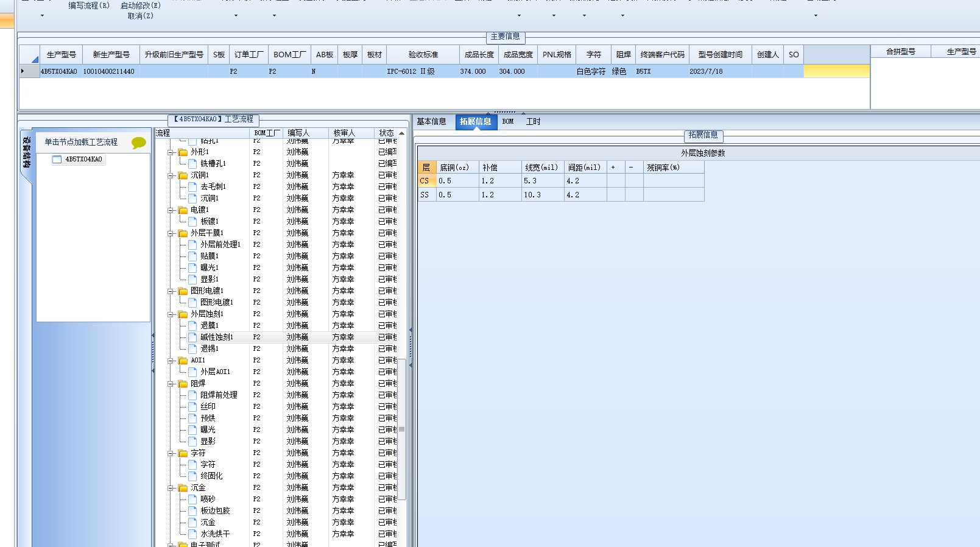Click the 验收标准 column header

pos(423,55)
